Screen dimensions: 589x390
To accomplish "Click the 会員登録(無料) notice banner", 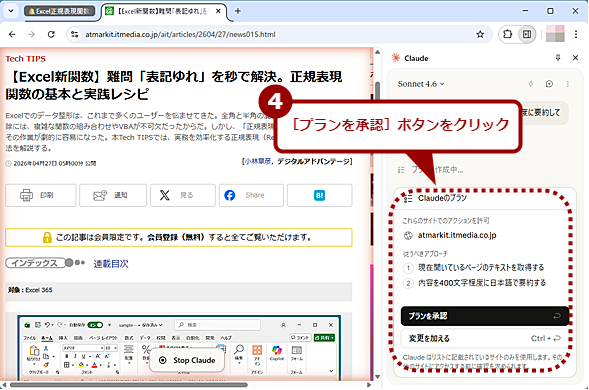I will [x=179, y=237].
